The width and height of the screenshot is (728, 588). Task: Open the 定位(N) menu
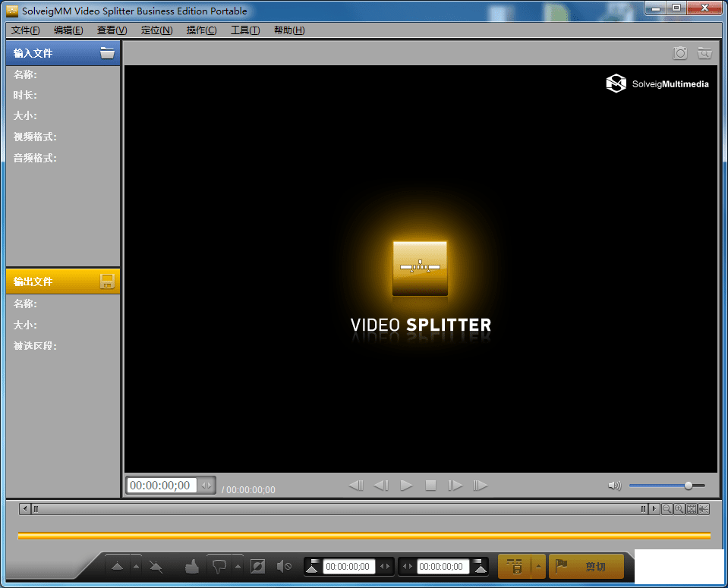pos(156,30)
